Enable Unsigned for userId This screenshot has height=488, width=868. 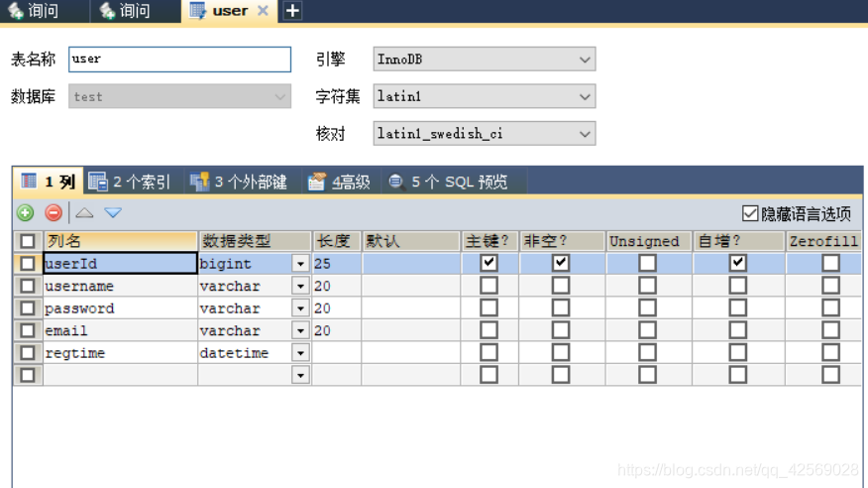click(648, 263)
